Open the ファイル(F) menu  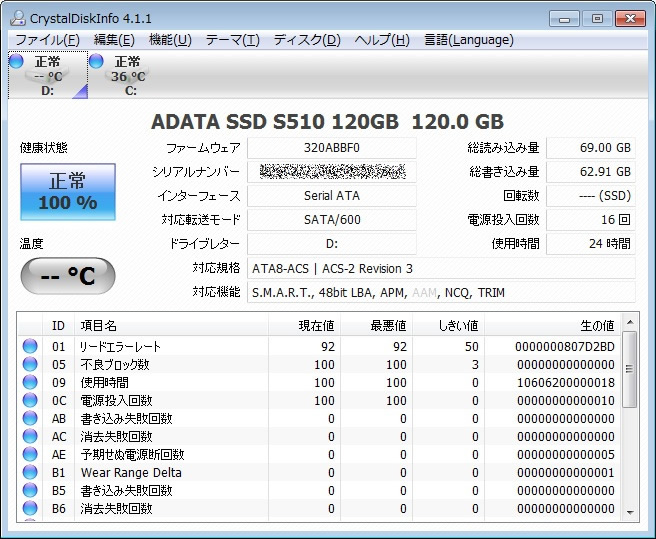coord(47,40)
